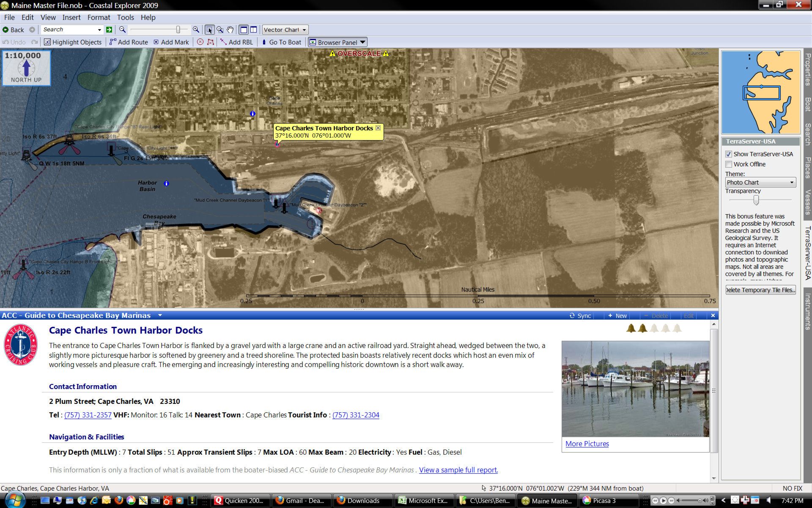Open the Format menu

[x=99, y=17]
